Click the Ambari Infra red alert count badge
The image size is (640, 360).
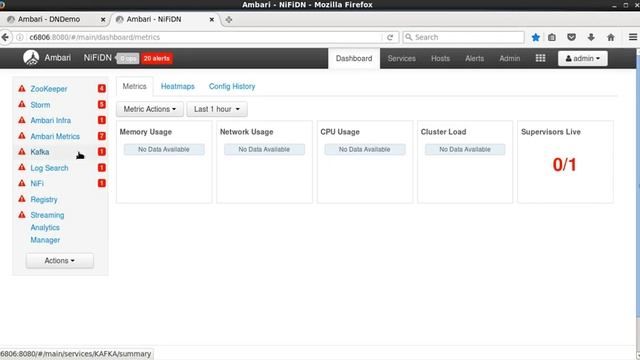(102, 120)
